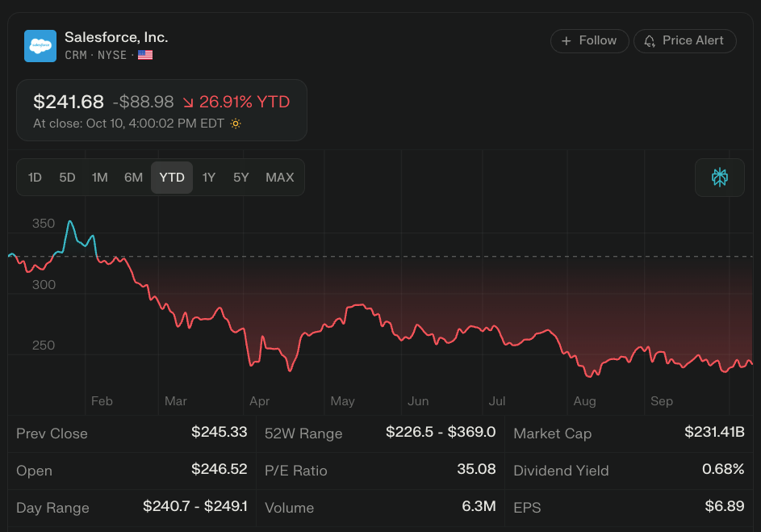Viewport: 761px width, 532px height.
Task: Show the MAX time range
Action: 280,178
